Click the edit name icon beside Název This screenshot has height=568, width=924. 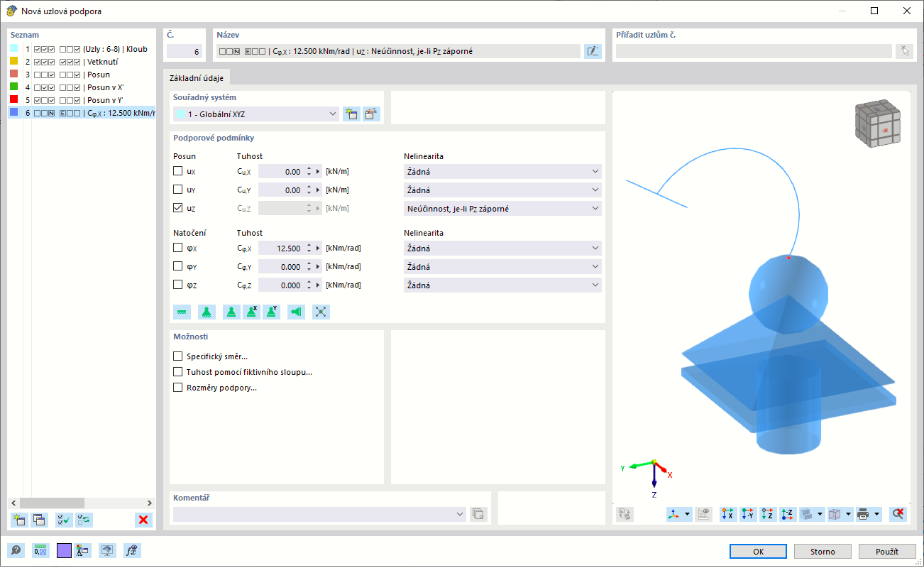click(x=593, y=51)
